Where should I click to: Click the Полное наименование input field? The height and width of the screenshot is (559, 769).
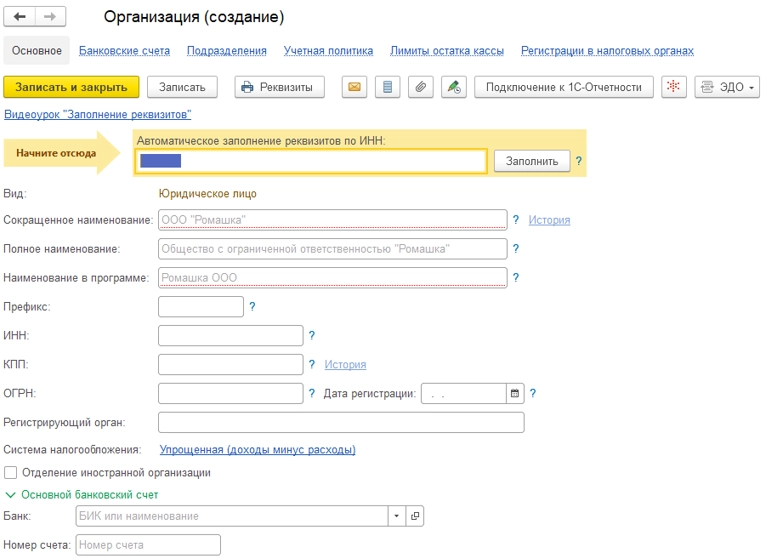click(333, 249)
